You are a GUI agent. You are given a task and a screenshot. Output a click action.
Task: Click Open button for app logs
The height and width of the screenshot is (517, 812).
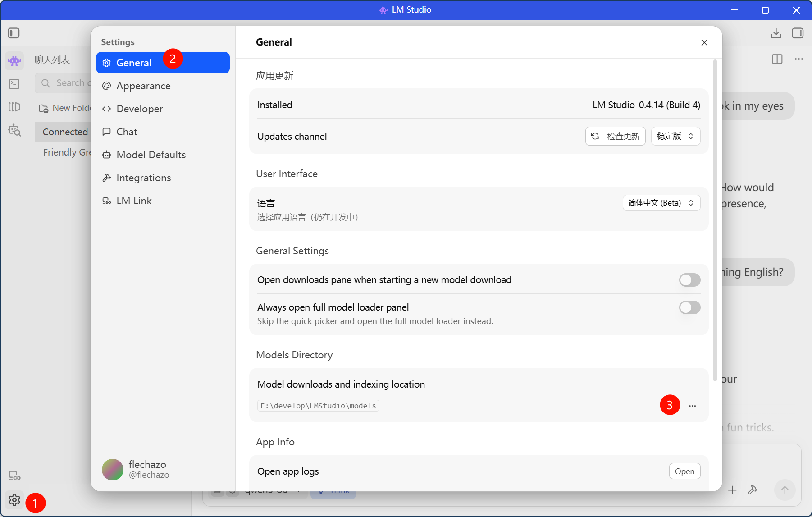pyautogui.click(x=684, y=471)
